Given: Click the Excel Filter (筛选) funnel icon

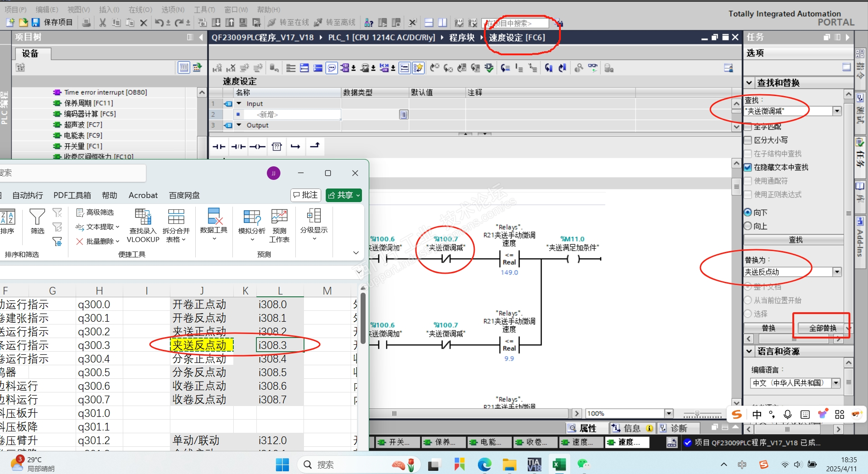Looking at the screenshot, I should click(x=37, y=221).
